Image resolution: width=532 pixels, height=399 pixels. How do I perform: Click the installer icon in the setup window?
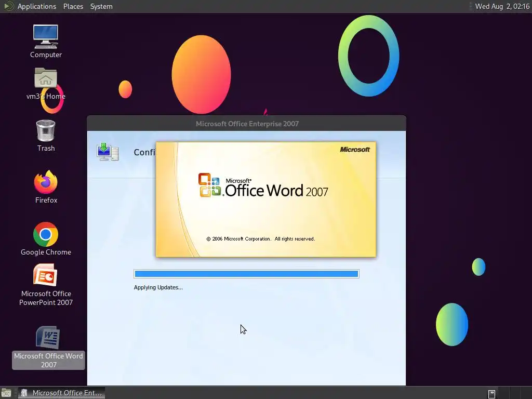coord(108,152)
